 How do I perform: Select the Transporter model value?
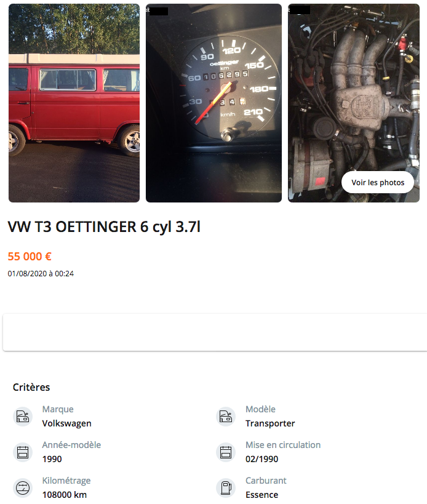tap(270, 423)
